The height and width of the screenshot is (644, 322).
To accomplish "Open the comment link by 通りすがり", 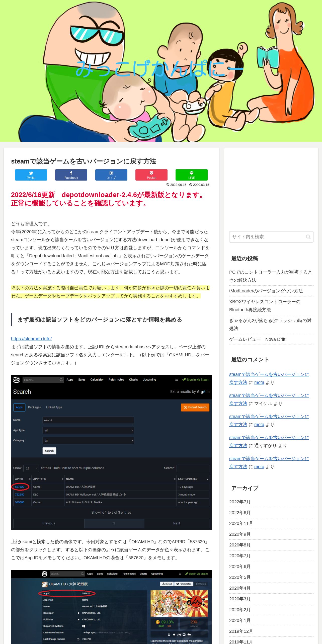I will [269, 442].
